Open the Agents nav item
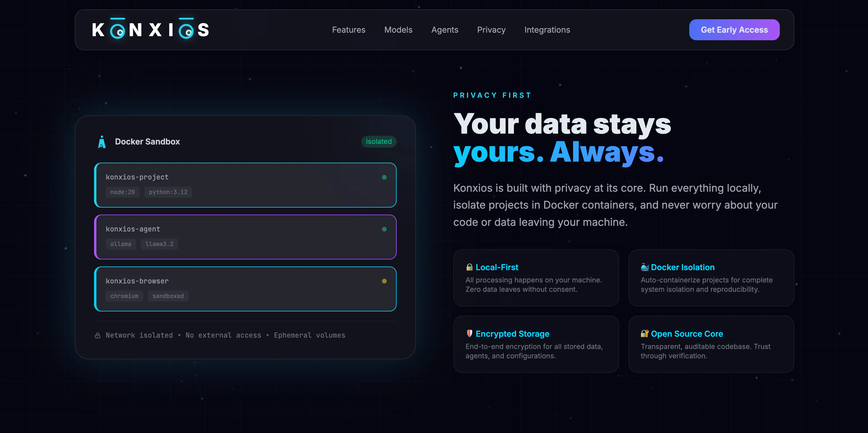 point(445,30)
